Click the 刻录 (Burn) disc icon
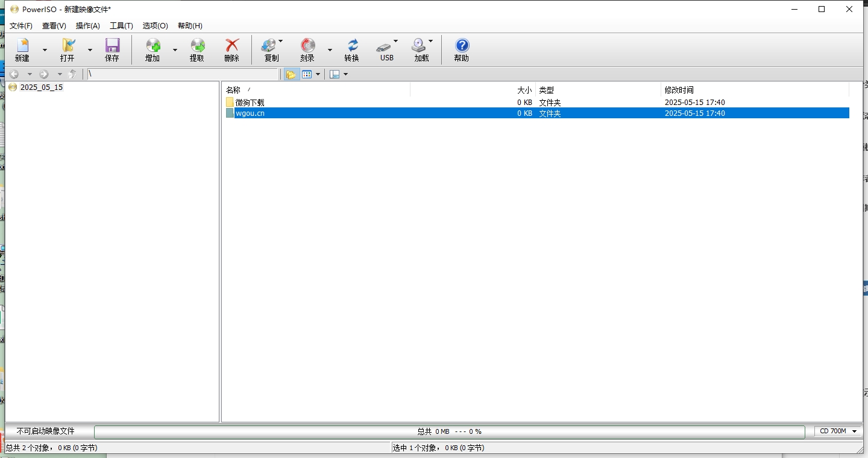The width and height of the screenshot is (868, 458). 308,45
